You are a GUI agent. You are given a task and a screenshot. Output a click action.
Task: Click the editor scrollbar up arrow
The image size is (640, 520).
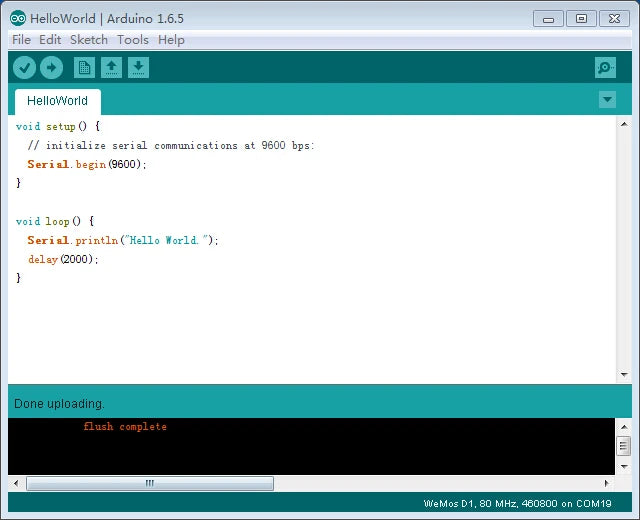pos(624,123)
